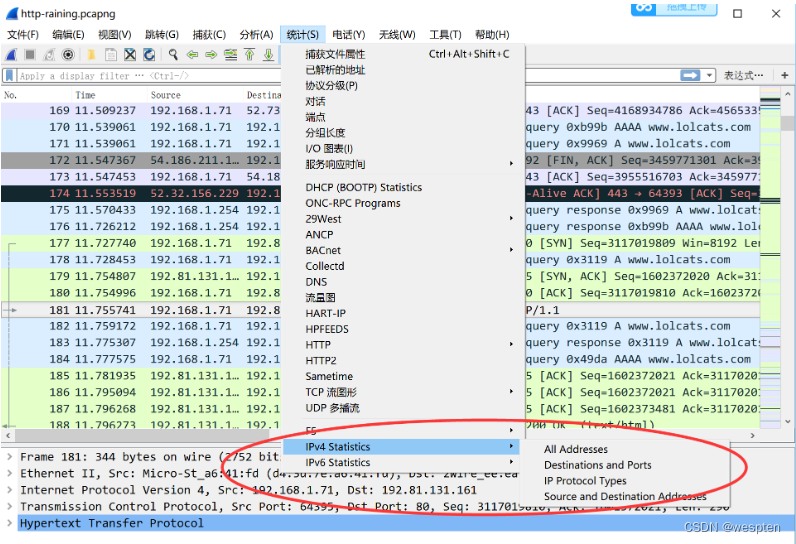Jump to the first packet

[x=249, y=54]
